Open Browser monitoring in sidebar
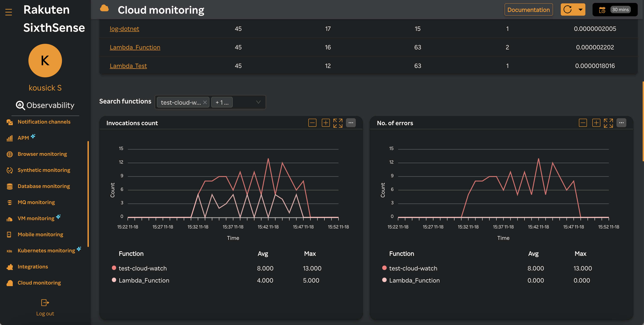The height and width of the screenshot is (325, 644). 42,154
